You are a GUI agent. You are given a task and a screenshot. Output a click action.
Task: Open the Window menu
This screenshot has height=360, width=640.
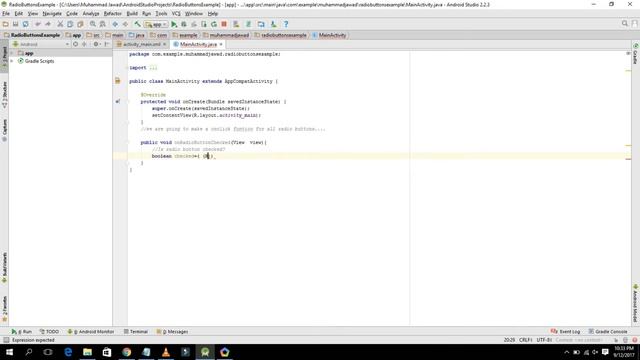194,13
